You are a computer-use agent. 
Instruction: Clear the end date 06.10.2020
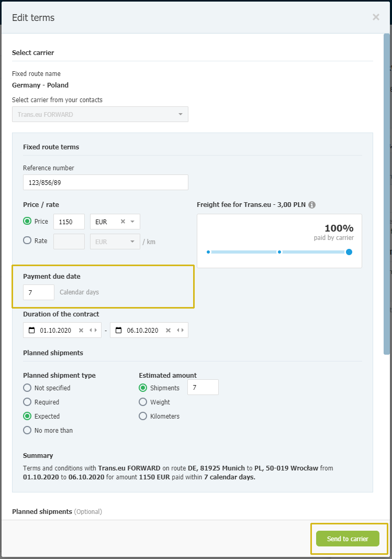click(168, 330)
